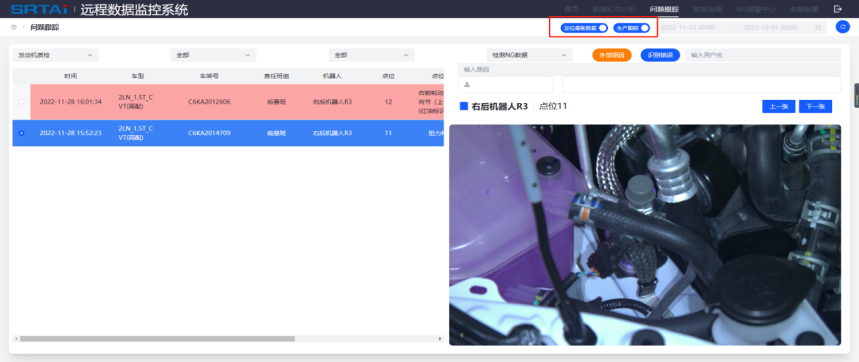Open the 参数配置 tab
The image size is (859, 362).
(804, 9)
